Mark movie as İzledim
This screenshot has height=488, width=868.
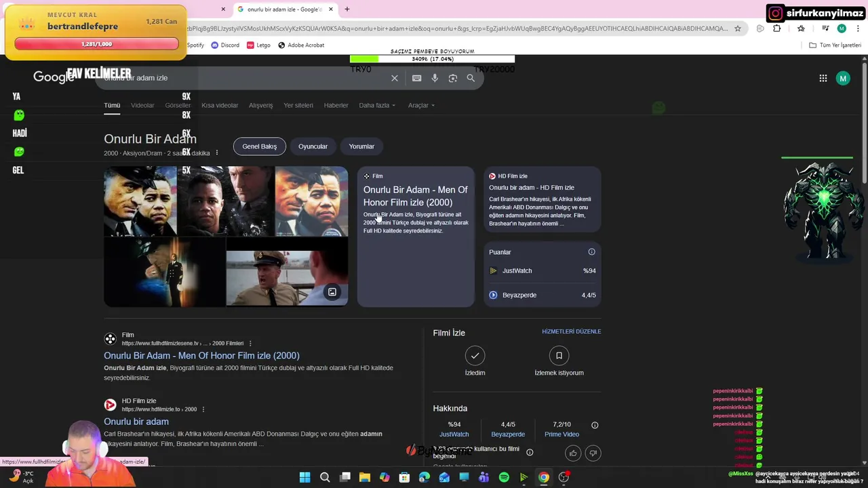[475, 355]
